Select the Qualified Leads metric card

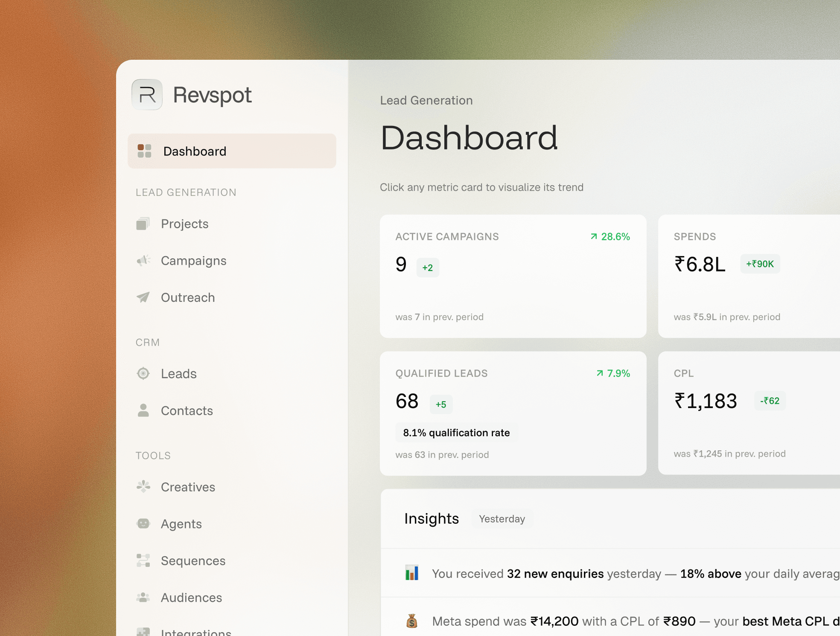[513, 413]
